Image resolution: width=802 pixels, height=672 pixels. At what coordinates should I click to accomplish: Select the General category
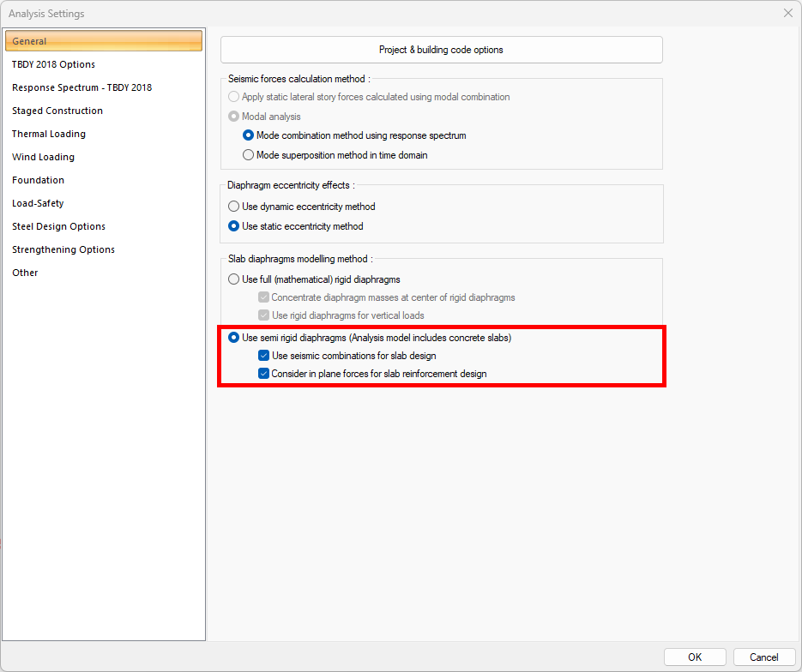[x=103, y=41]
